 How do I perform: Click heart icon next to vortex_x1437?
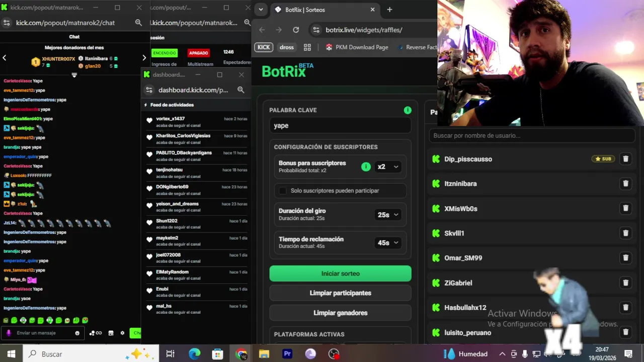(149, 120)
